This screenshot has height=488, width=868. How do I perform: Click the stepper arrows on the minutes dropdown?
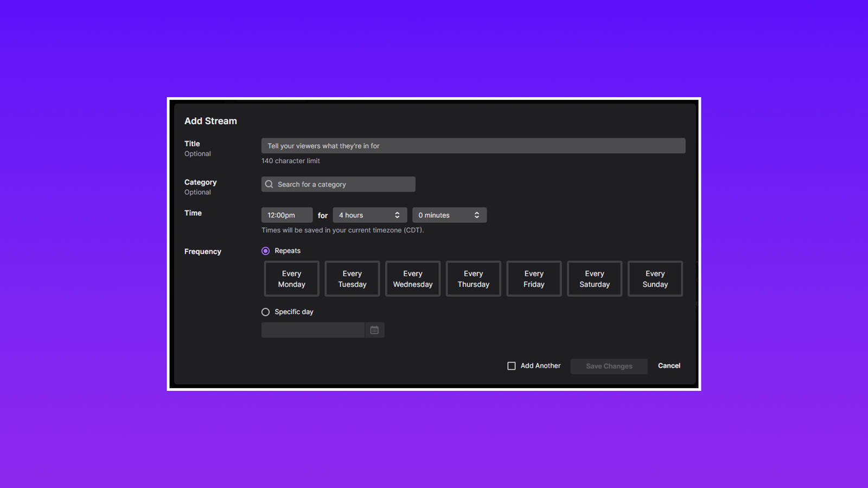477,215
